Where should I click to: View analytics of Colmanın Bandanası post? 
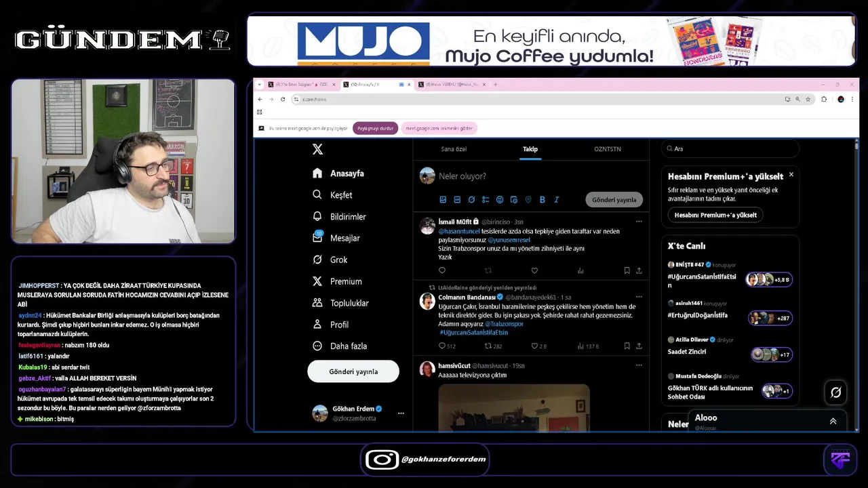(x=588, y=346)
